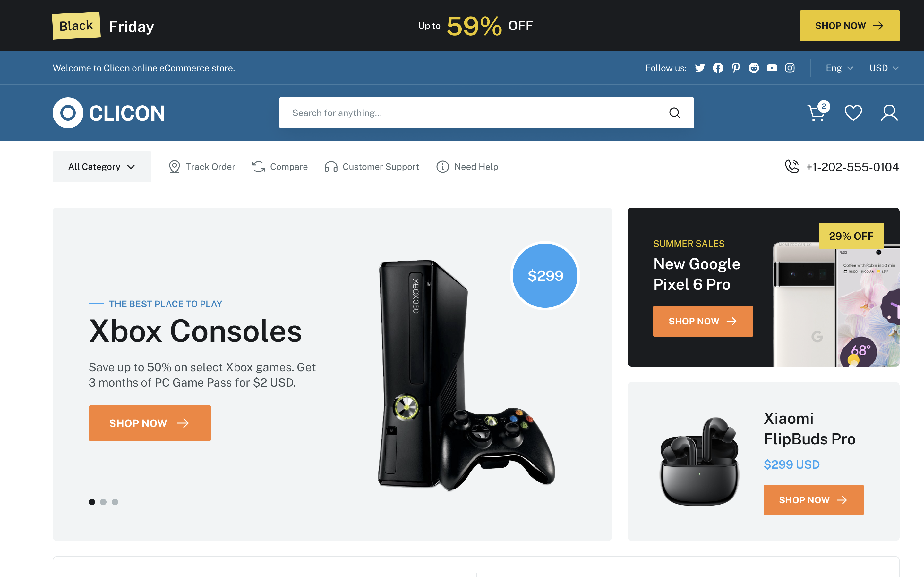Select the second carousel dot

pos(103,502)
